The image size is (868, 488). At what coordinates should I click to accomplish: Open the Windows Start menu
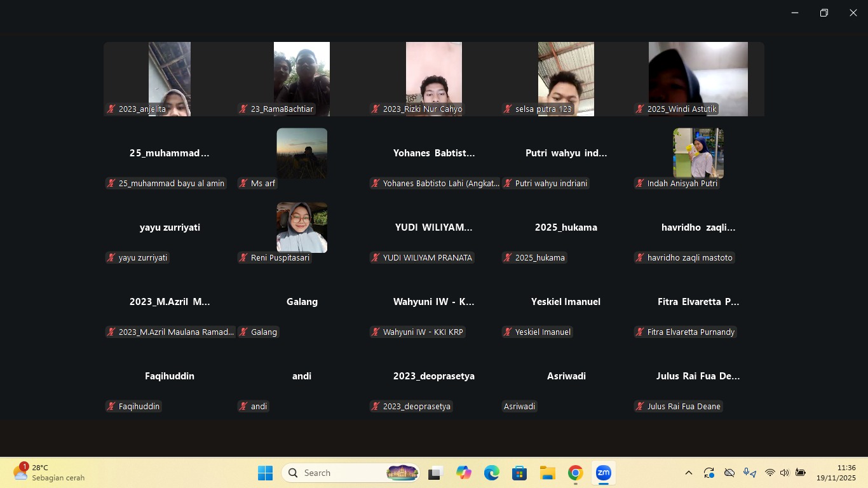[x=265, y=473]
